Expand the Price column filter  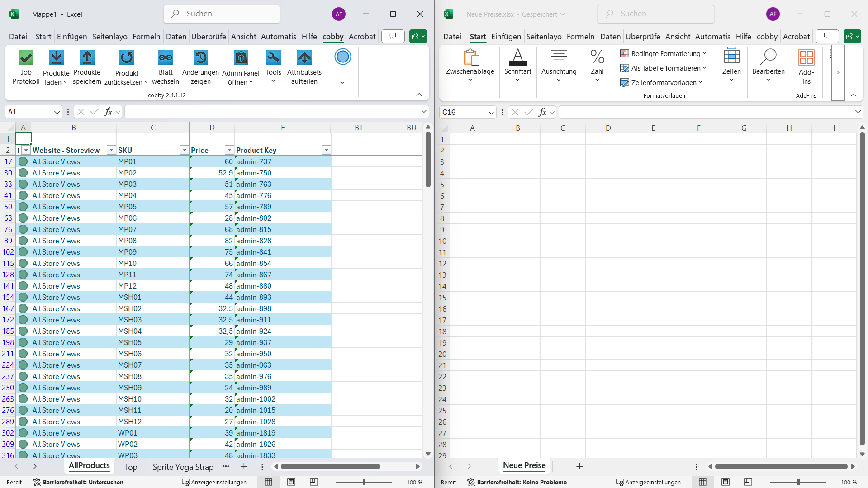click(x=229, y=150)
